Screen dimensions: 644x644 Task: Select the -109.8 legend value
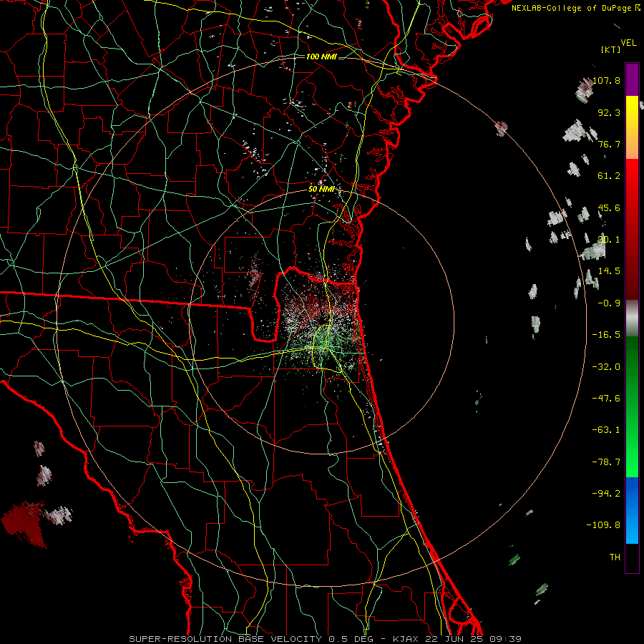click(x=603, y=525)
